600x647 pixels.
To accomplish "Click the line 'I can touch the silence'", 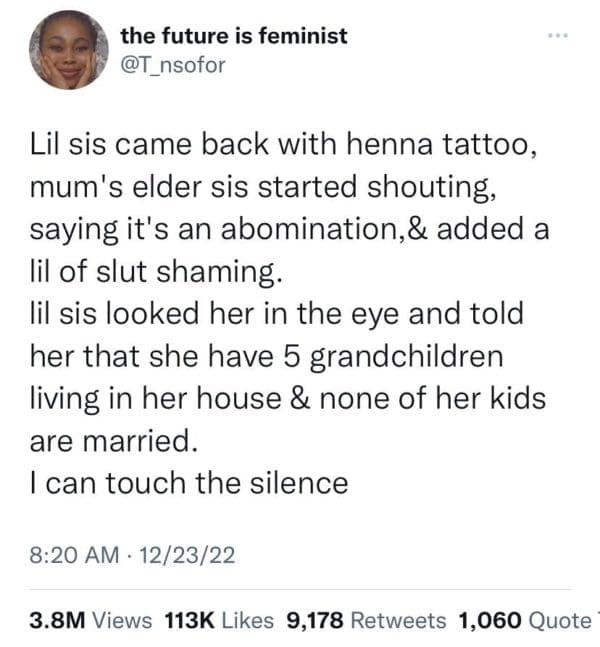I will pos(190,483).
